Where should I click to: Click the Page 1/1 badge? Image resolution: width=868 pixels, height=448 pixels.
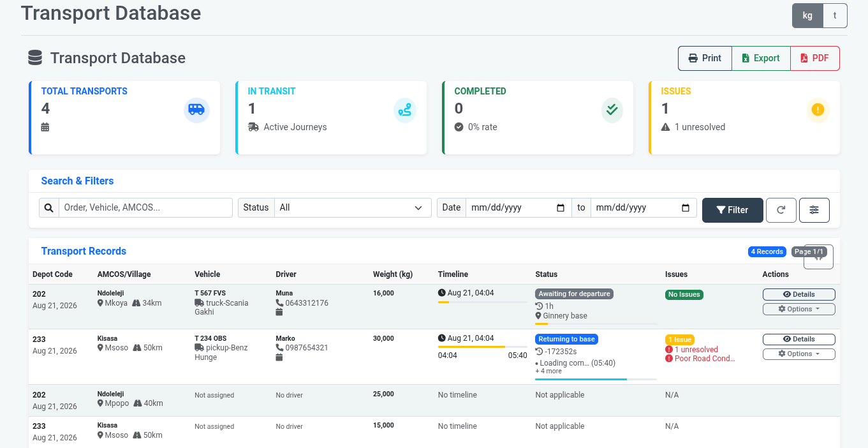810,252
